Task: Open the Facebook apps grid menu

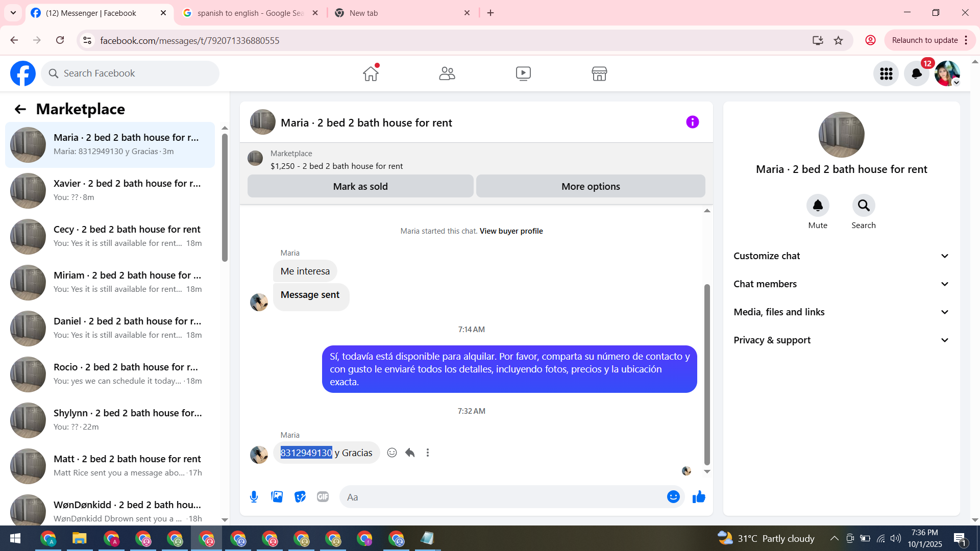Action: point(886,73)
